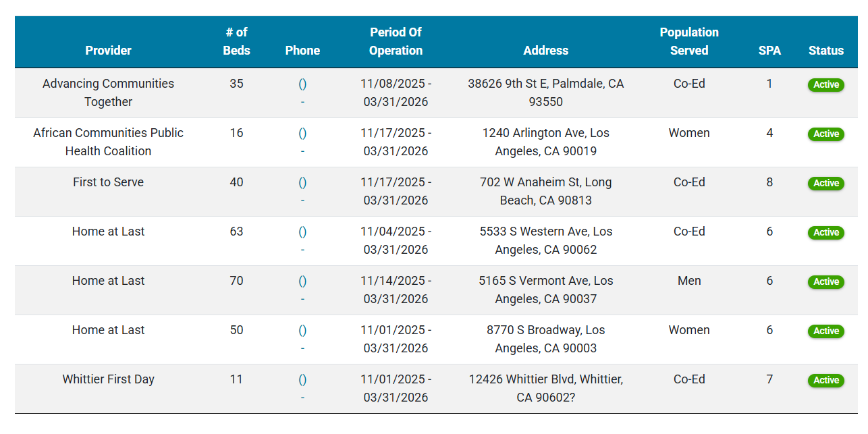Click the 12426 Whittier Blvd address cell
Screen dimensions: 868x434
tap(545, 388)
